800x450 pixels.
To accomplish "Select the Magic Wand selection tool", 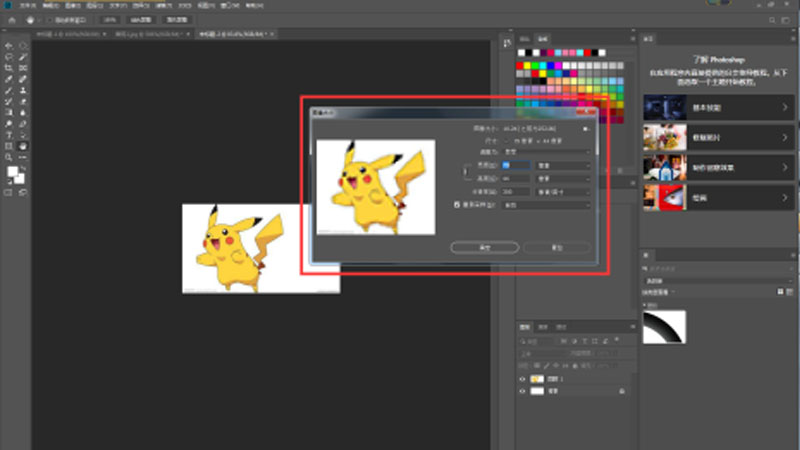I will click(23, 57).
